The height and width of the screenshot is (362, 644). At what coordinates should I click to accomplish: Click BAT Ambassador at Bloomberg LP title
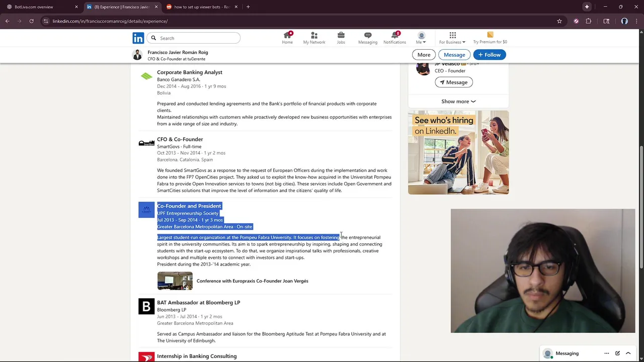point(198,303)
